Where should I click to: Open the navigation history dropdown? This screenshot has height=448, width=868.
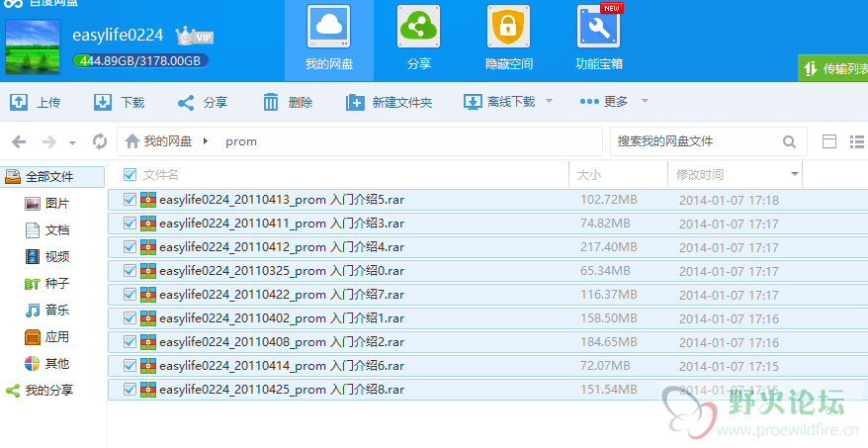tap(72, 142)
